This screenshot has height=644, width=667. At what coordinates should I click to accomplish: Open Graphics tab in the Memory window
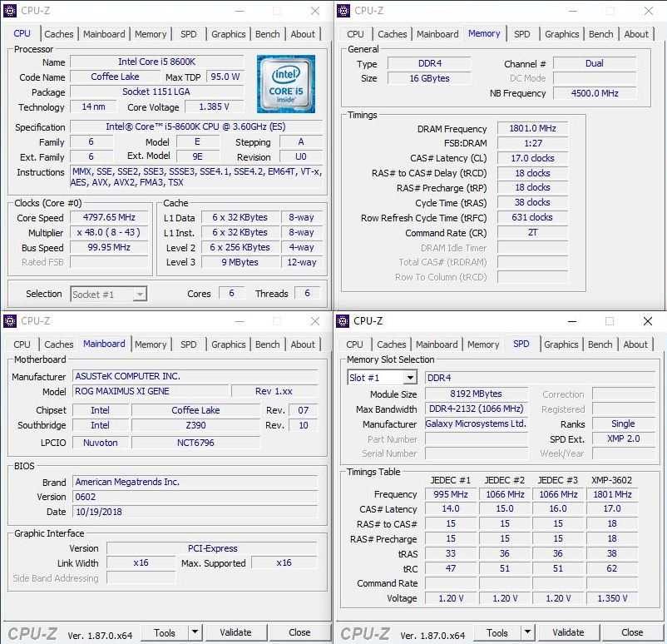tap(561, 34)
